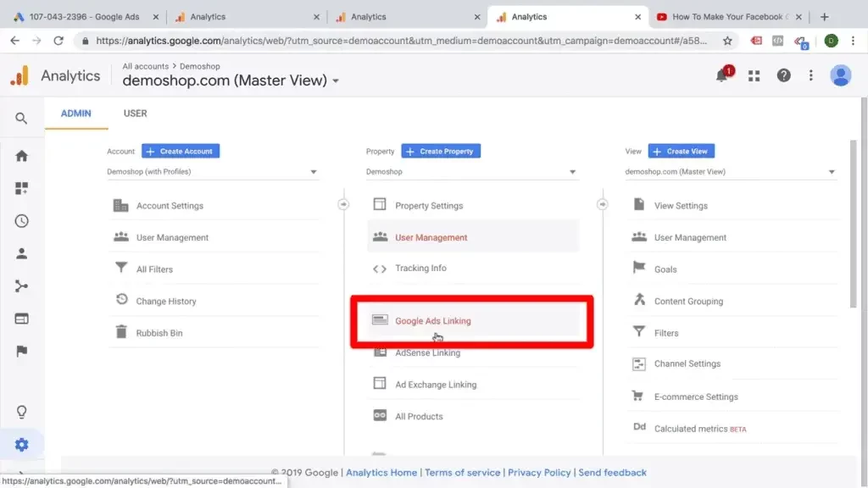
Task: Open the demoshop.com (Master View) header dropdown
Action: pyautogui.click(x=231, y=80)
